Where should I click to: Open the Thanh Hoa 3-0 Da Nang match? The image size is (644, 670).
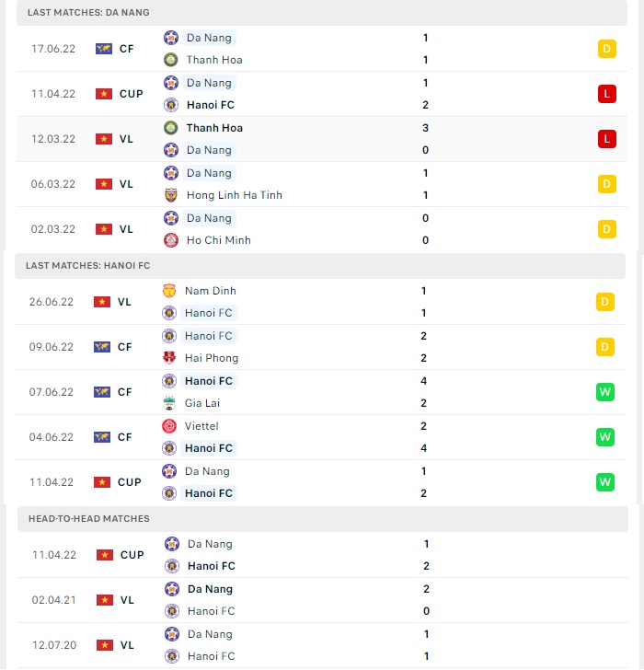click(322, 139)
